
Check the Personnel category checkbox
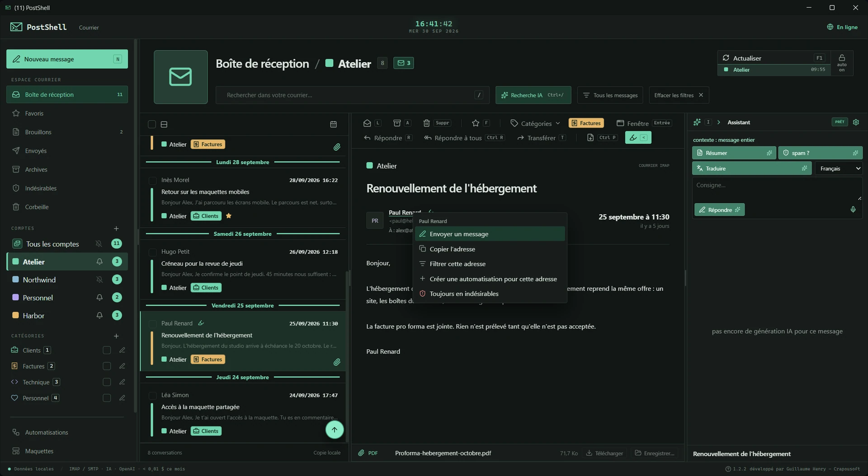pyautogui.click(x=107, y=398)
